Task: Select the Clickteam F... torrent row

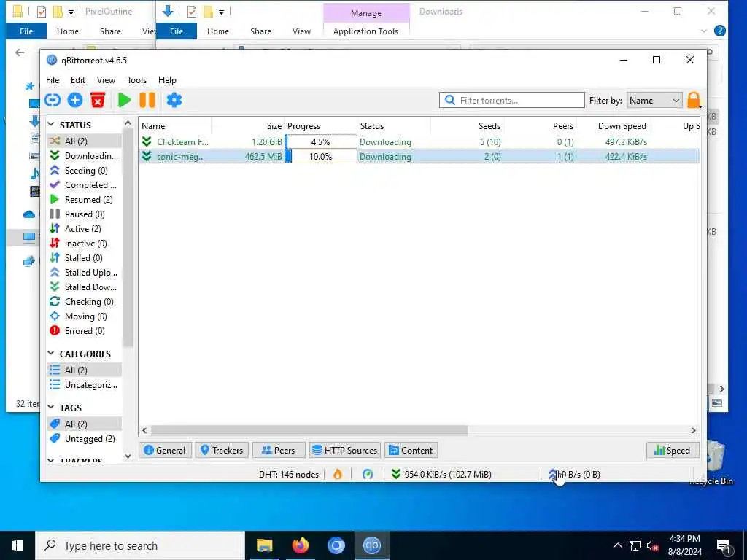Action: [x=419, y=142]
